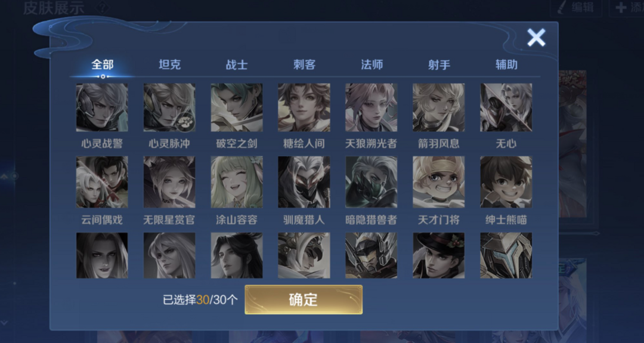Screen dimensions: 644x343
Task: Switch to the 坦克 tab
Action: coord(169,64)
